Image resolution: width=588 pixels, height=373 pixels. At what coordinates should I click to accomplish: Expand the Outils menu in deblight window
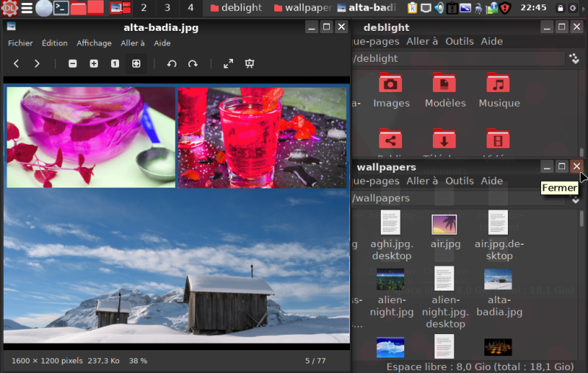pos(459,41)
